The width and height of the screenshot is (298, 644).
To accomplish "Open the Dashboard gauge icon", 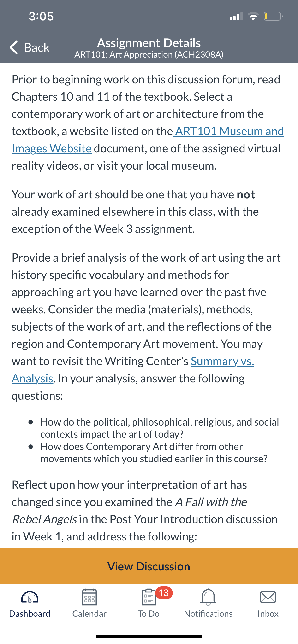I will [30, 597].
